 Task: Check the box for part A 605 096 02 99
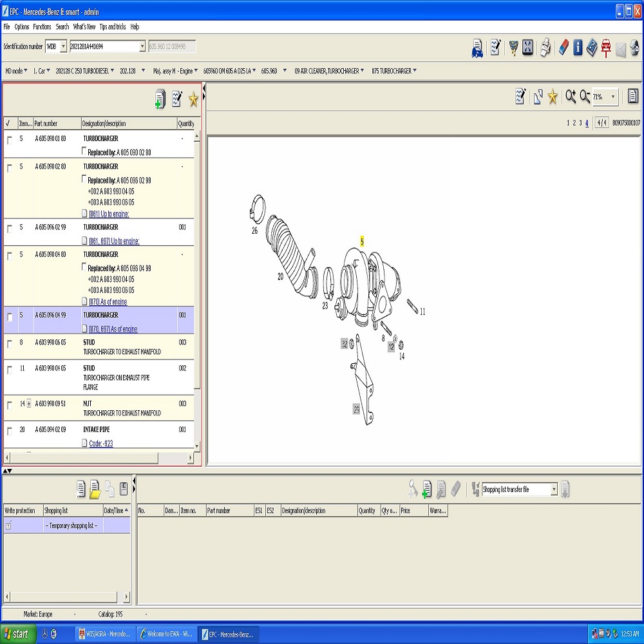(x=10, y=229)
